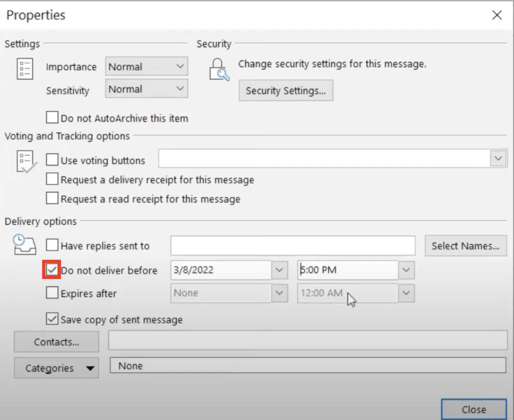Open the 5:00 PM delivery time dropdown
Screen dimensions: 514x420
coord(406,270)
